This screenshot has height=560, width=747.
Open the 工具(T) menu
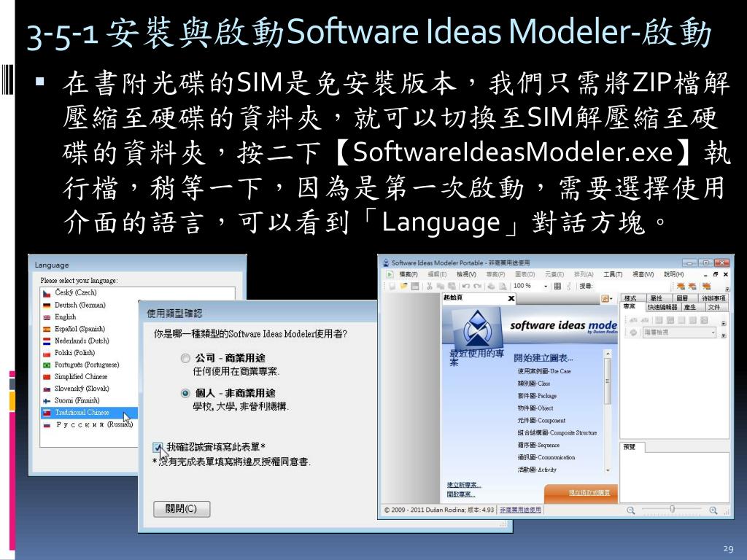tap(613, 274)
